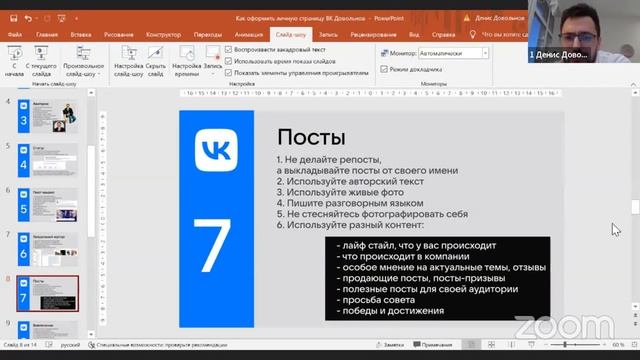Select slide thumbnail numbered 5

pos(48,204)
